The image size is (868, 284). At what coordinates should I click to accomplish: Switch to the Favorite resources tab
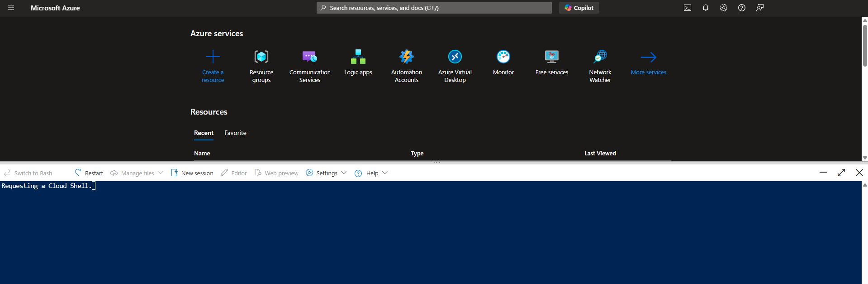coord(235,133)
